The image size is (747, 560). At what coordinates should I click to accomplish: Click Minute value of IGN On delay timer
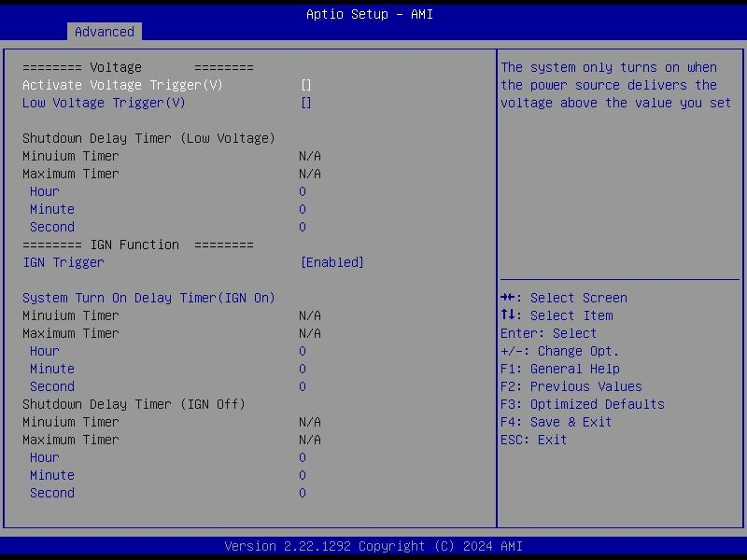(303, 369)
